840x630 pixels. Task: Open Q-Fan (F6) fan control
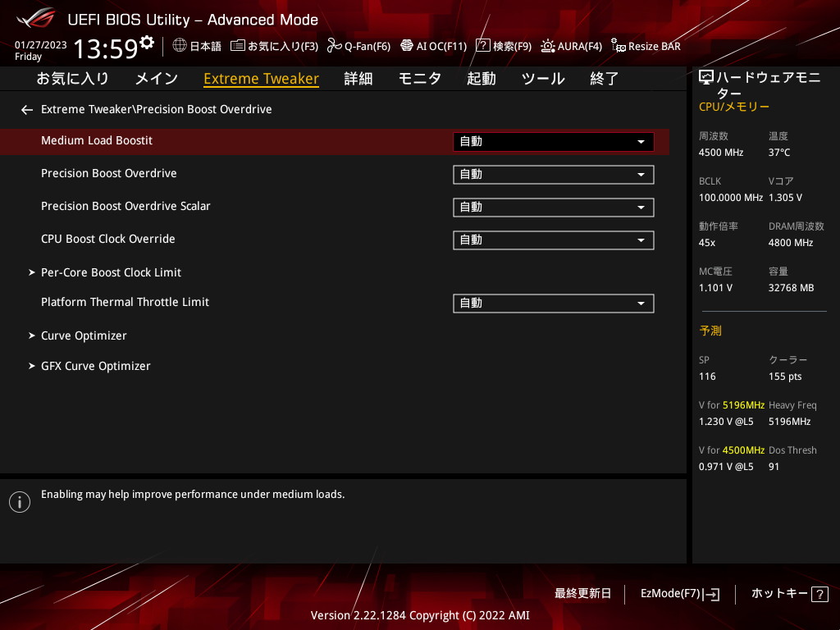coord(334,46)
